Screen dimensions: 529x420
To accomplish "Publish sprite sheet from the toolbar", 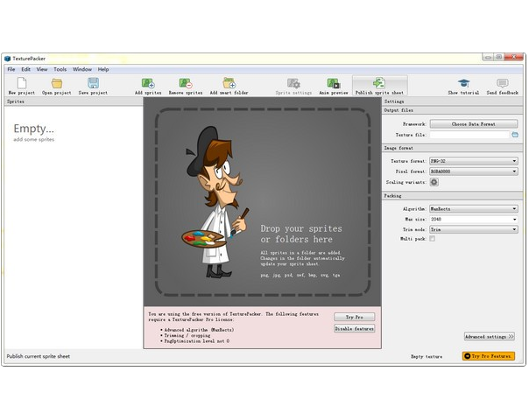I will point(379,86).
